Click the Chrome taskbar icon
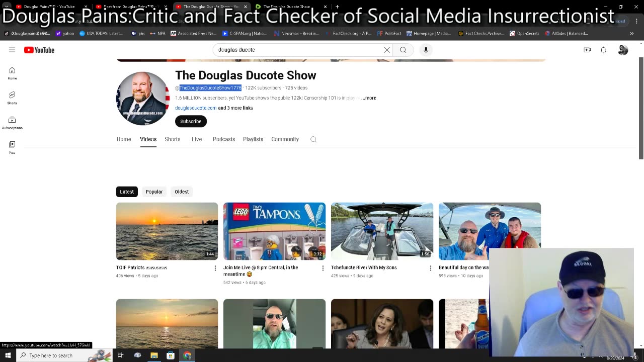 [x=187, y=355]
